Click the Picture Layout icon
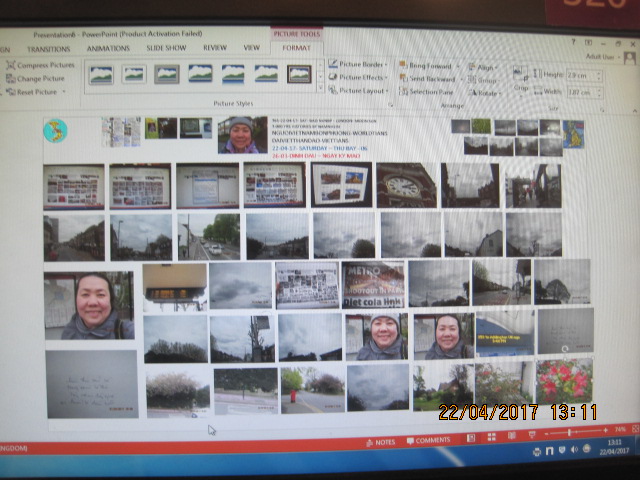Viewport: 640px width, 480px height. click(333, 90)
